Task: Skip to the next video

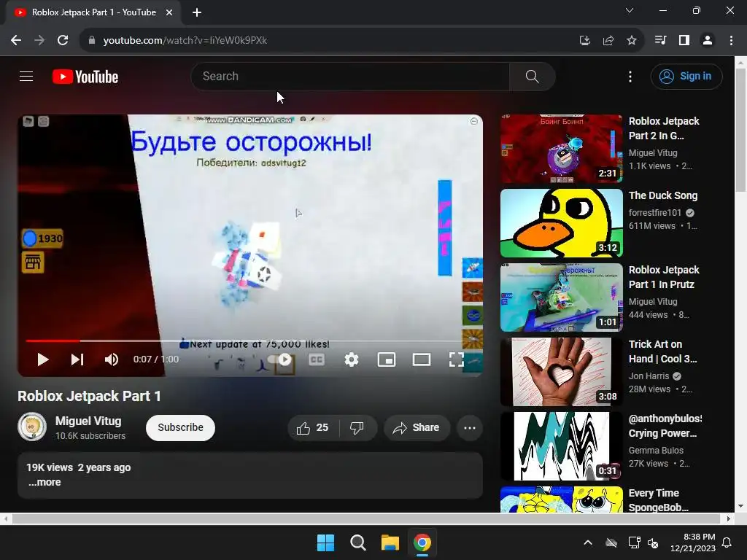Action: click(77, 359)
